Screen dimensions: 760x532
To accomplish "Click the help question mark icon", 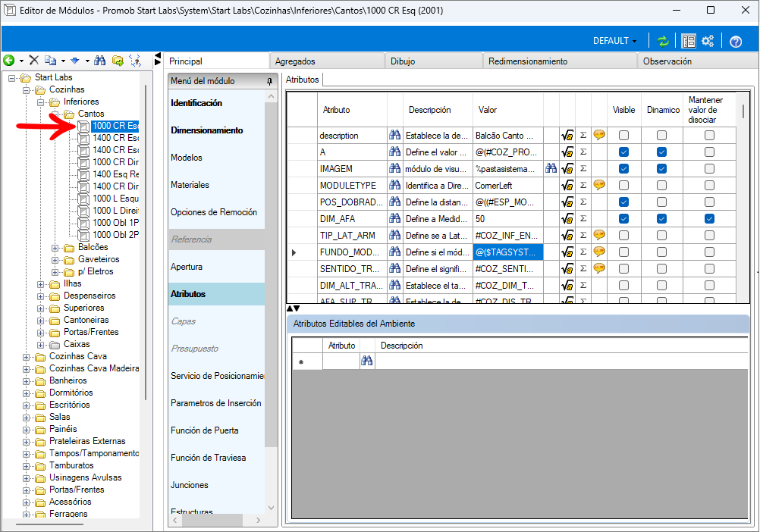I will tap(735, 41).
